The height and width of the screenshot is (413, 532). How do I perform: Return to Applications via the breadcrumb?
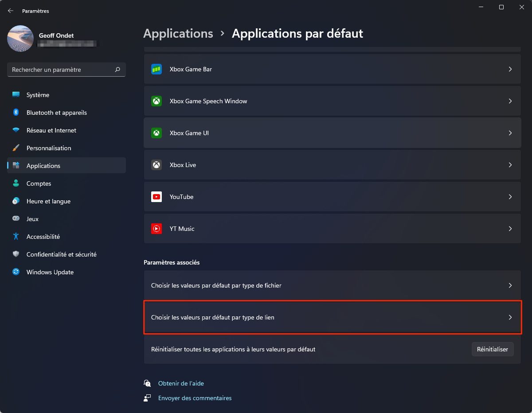[178, 34]
